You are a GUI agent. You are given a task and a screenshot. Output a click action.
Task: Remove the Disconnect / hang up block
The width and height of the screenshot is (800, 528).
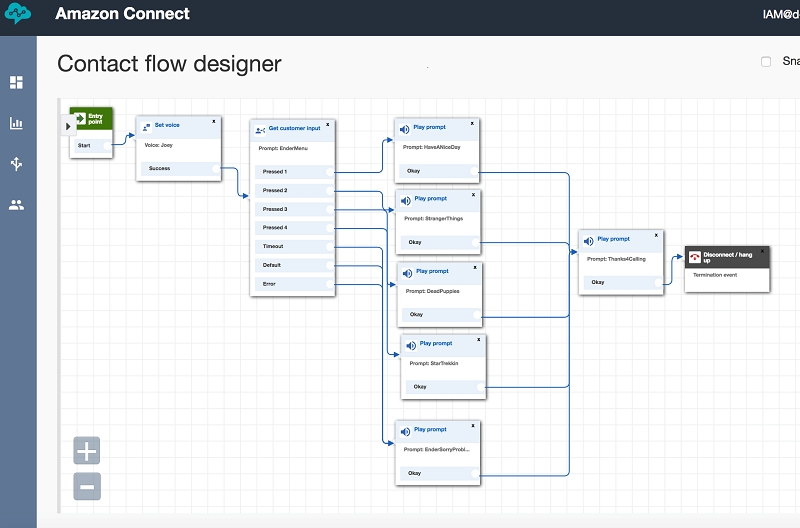tap(763, 251)
